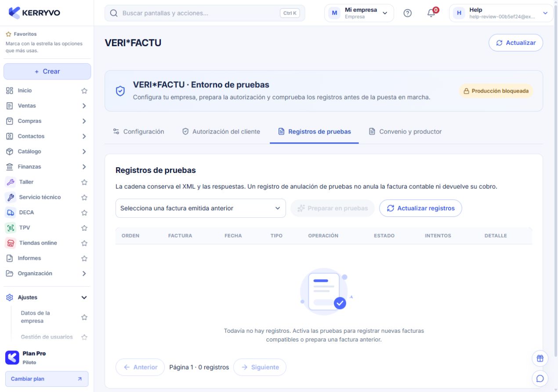Screen dimensions: 558x392
Task: Open Datos de la empresa settings
Action: [36, 317]
